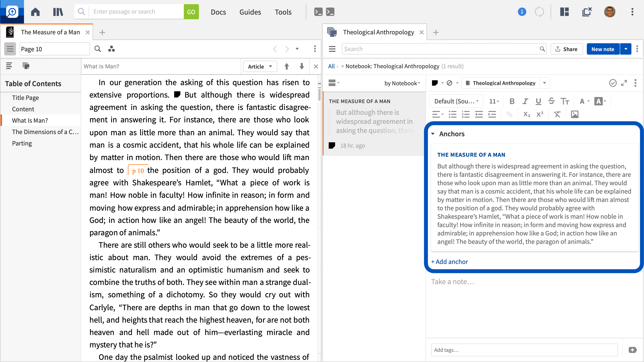Click the Add anchor link

click(449, 262)
